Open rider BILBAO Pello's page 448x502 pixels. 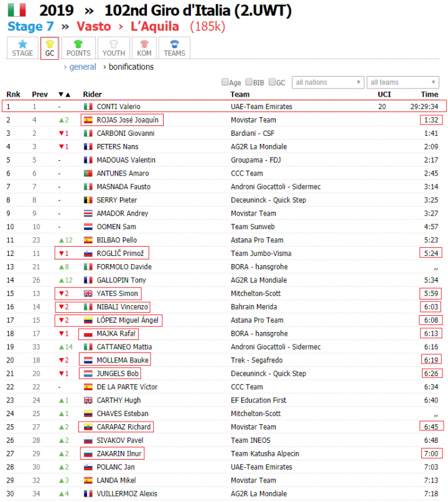pyautogui.click(x=117, y=240)
